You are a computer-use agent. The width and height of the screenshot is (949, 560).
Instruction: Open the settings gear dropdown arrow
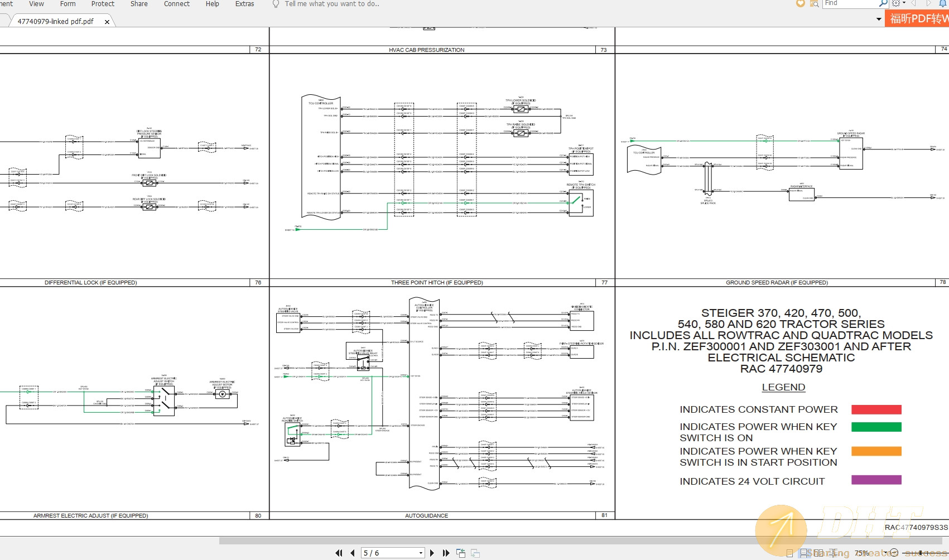coord(904,3)
